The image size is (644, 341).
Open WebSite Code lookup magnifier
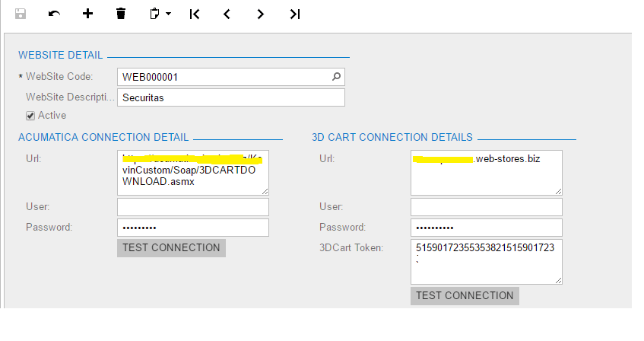[x=336, y=77]
